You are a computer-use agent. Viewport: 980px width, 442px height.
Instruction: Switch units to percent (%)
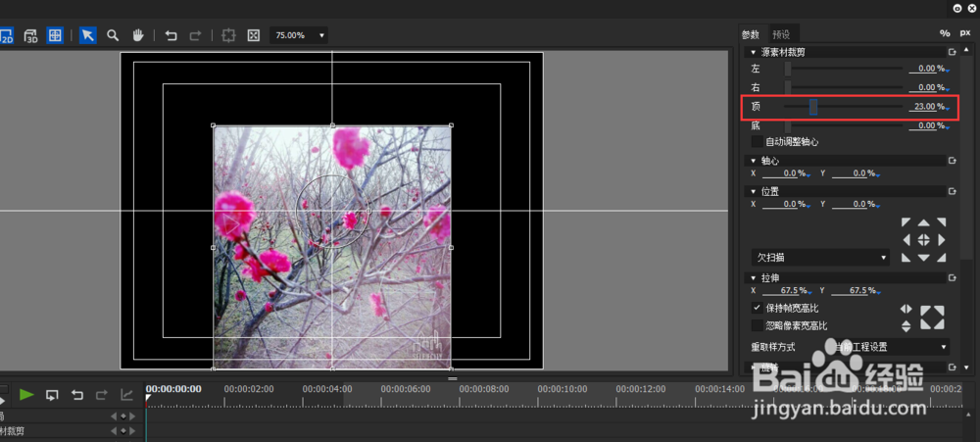945,33
